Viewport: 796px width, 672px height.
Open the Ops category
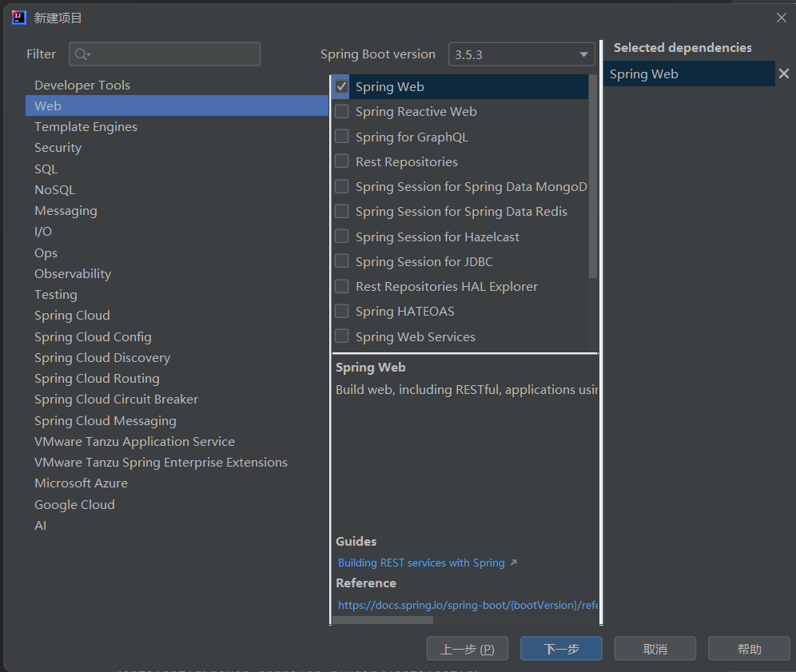(x=177, y=252)
